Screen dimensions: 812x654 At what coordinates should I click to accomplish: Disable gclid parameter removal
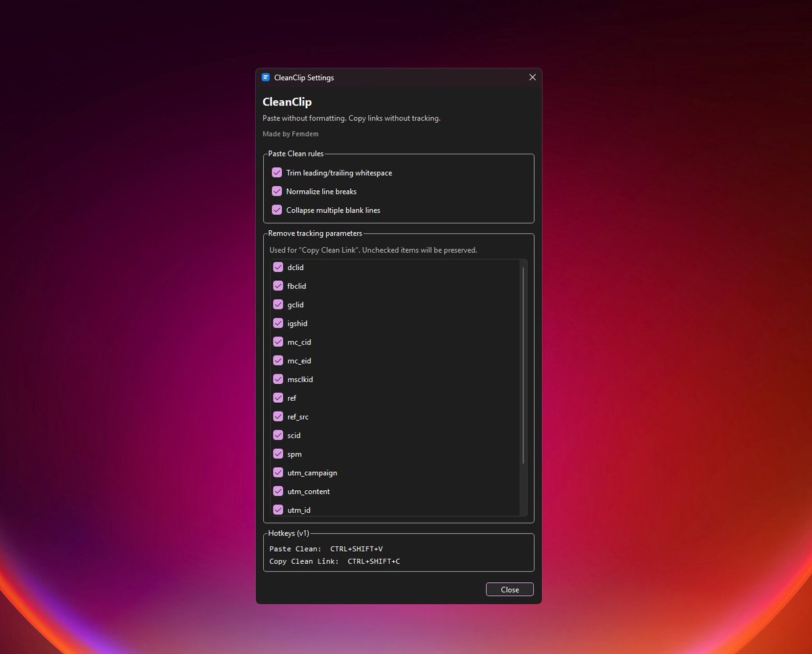click(278, 305)
